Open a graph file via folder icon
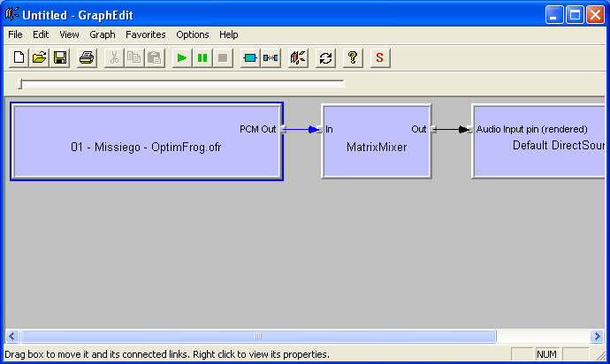The height and width of the screenshot is (364, 610). 39,58
